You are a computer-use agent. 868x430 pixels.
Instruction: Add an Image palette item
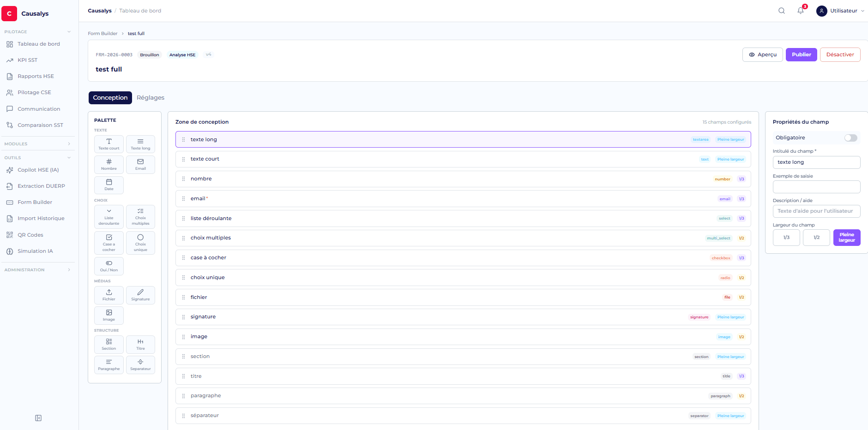tap(109, 315)
